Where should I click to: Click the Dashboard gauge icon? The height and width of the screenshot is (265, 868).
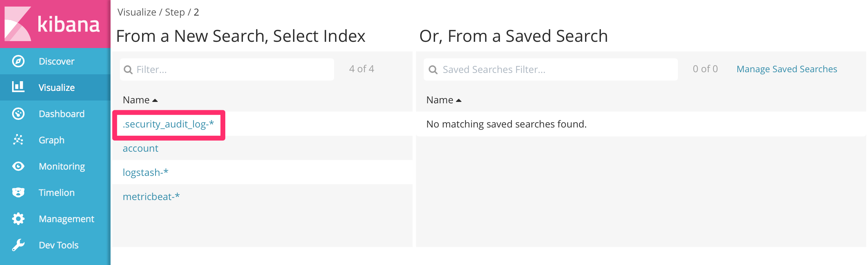18,114
